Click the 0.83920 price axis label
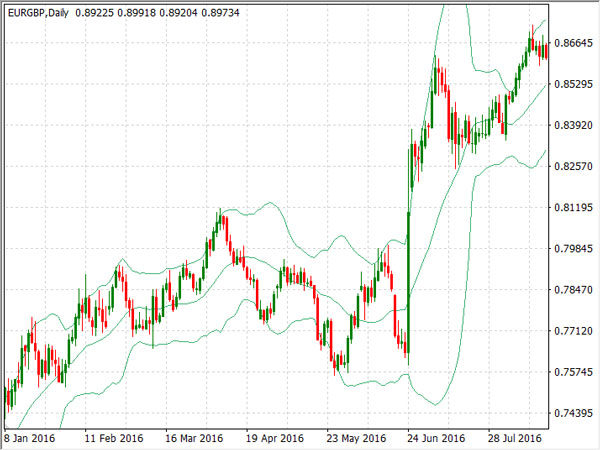 [573, 125]
